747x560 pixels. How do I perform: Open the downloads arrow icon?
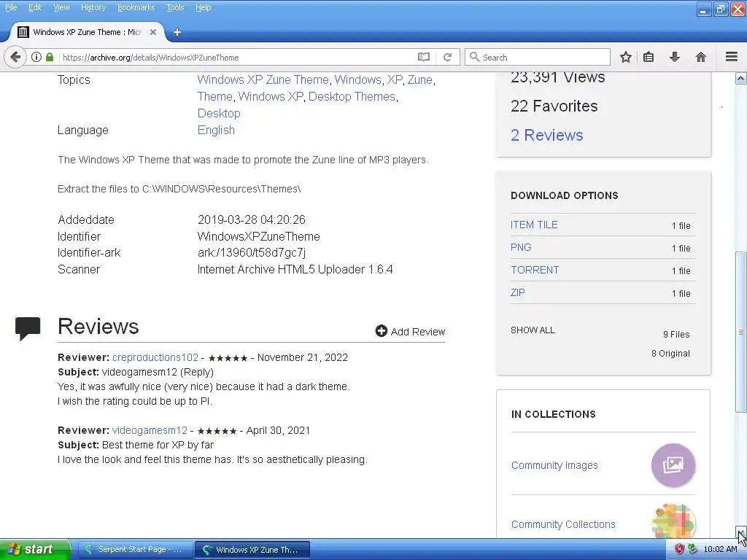tap(675, 57)
